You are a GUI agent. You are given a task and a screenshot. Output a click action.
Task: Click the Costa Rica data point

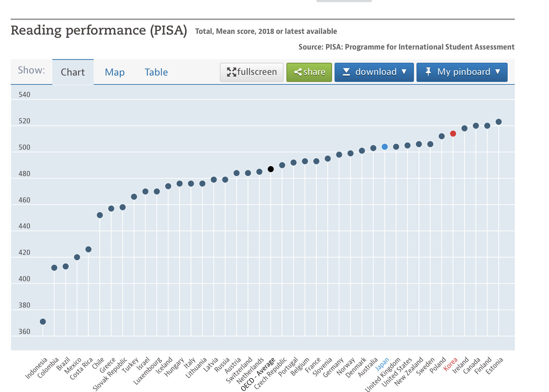tap(88, 249)
